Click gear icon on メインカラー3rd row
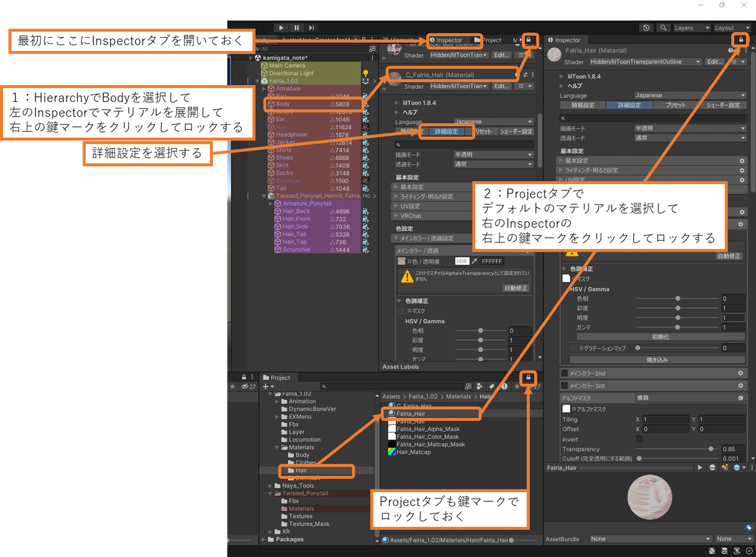The width and height of the screenshot is (756, 557). tap(741, 386)
